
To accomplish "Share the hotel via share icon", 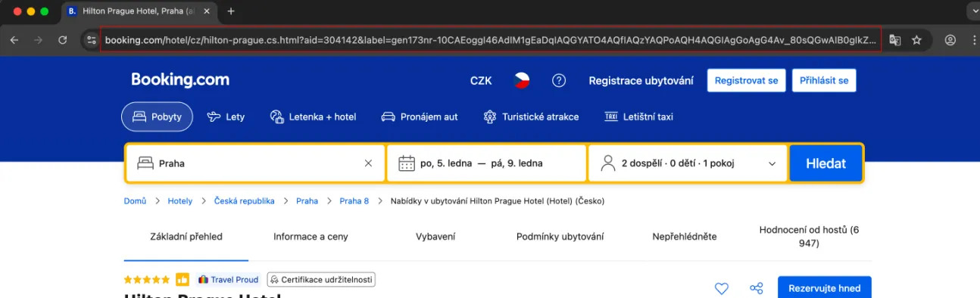I will coord(756,288).
